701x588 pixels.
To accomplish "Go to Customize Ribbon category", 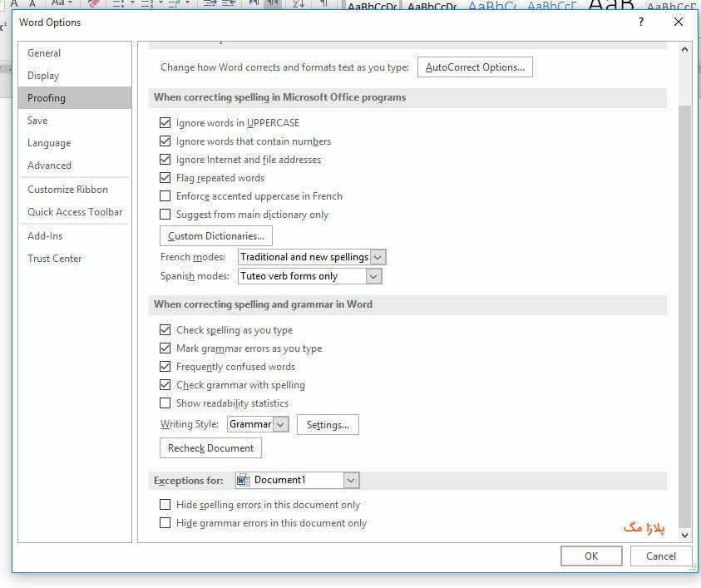I will 75,189.
